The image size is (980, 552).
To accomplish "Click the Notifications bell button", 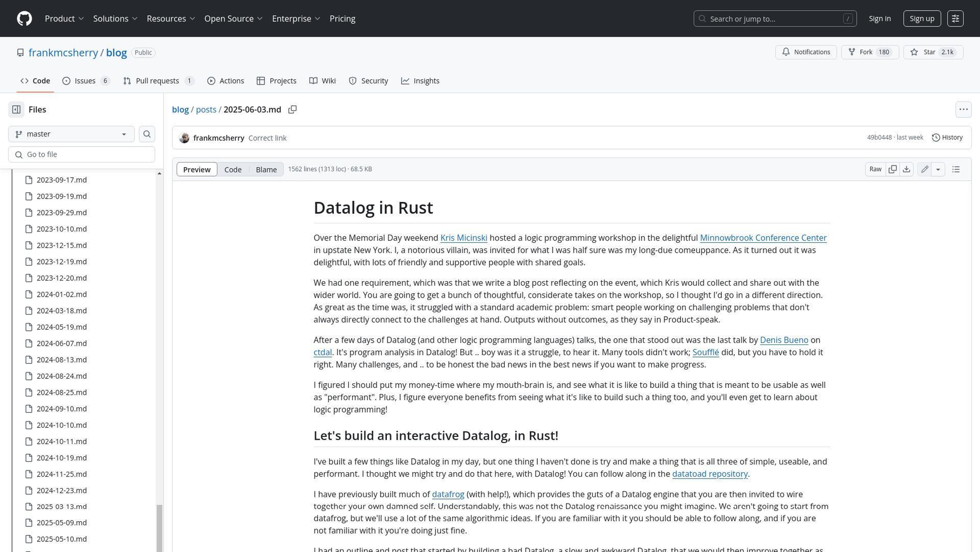I will (x=806, y=52).
